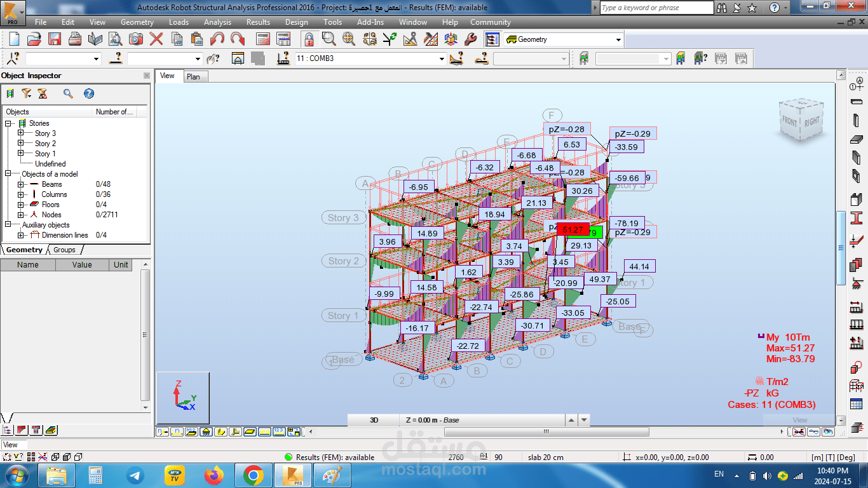Expand the Story 2 tree node
868x488 pixels.
21,144
